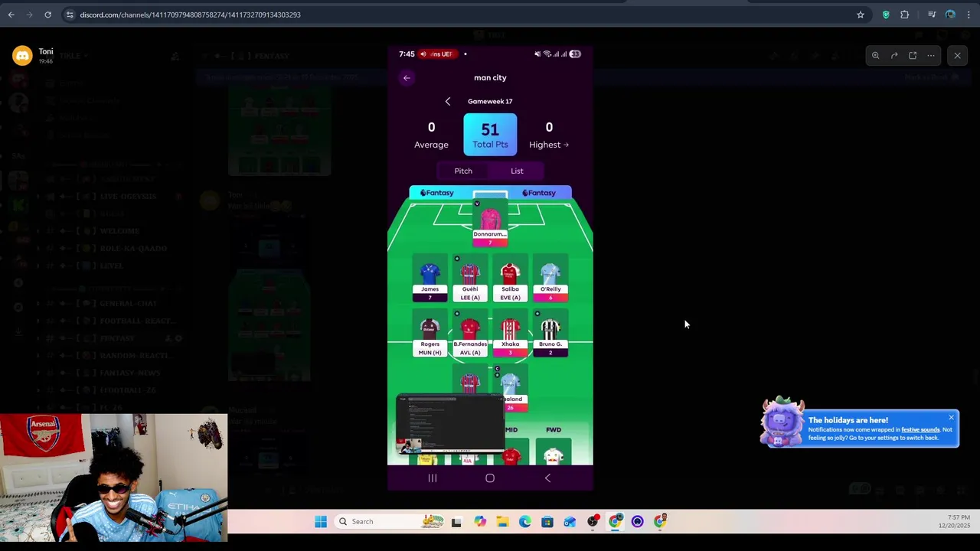The width and height of the screenshot is (980, 551).
Task: Select the List view tab
Action: click(x=517, y=171)
